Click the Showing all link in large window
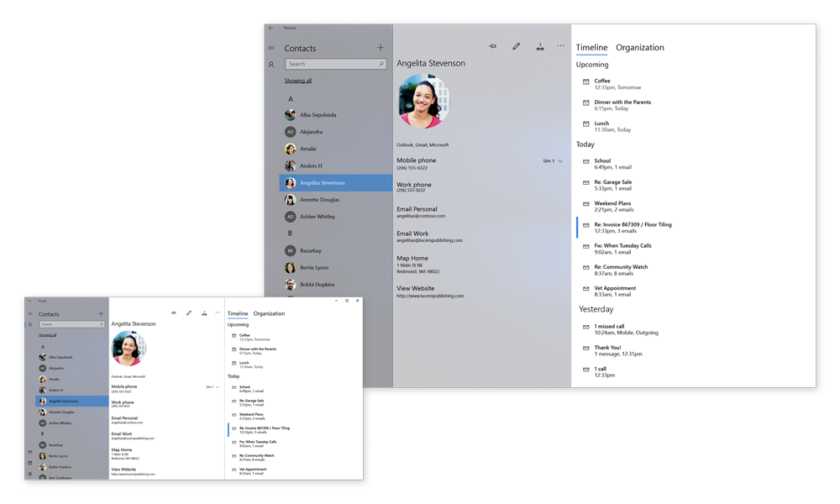Viewport: 840px width, 504px height. click(298, 81)
